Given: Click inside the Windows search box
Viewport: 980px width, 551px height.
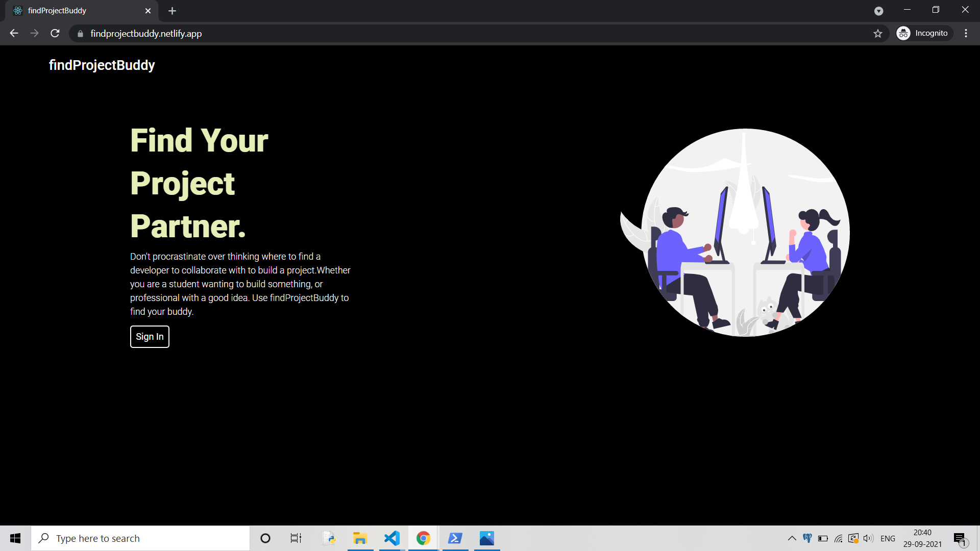Looking at the screenshot, I should [x=140, y=538].
